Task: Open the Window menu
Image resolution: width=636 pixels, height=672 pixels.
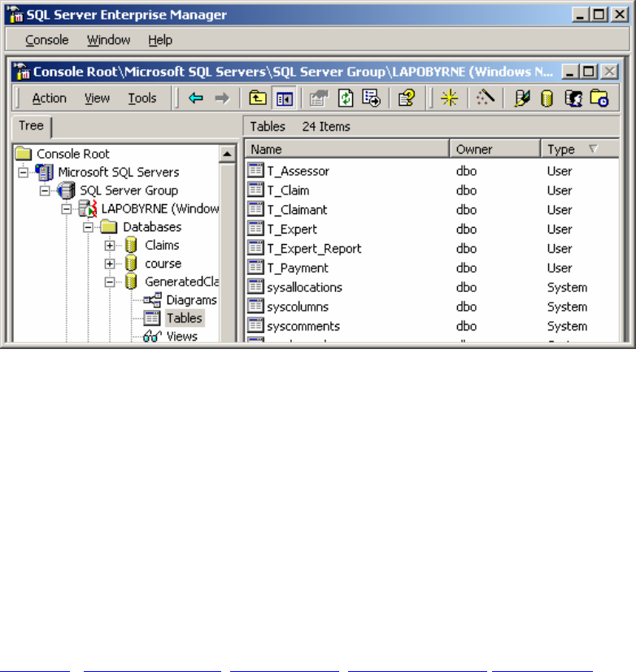Action: point(108,40)
